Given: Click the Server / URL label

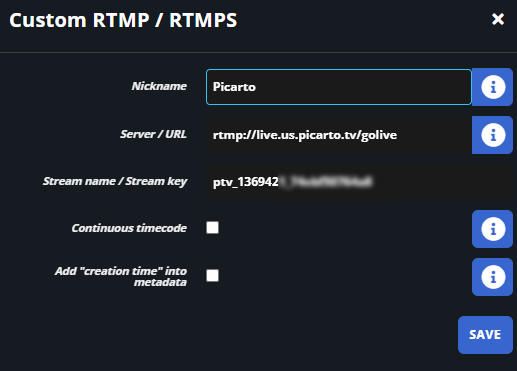Looking at the screenshot, I should (x=153, y=134).
